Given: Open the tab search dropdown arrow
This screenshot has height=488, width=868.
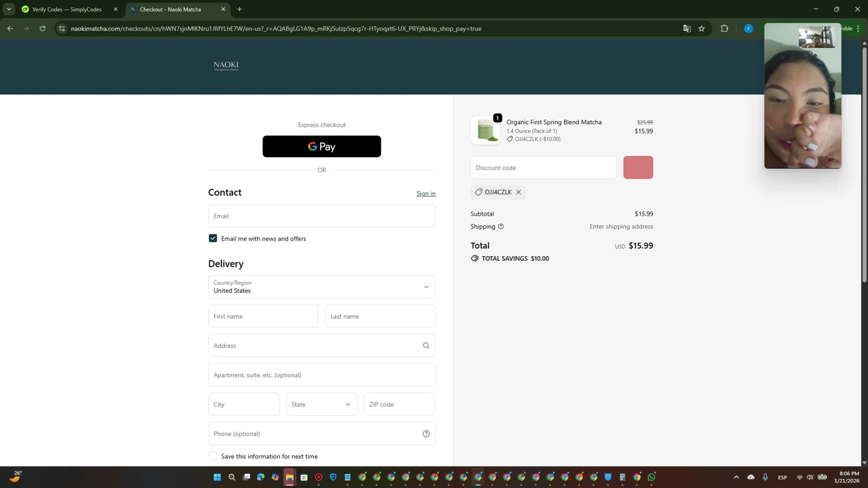Looking at the screenshot, I should tap(9, 9).
